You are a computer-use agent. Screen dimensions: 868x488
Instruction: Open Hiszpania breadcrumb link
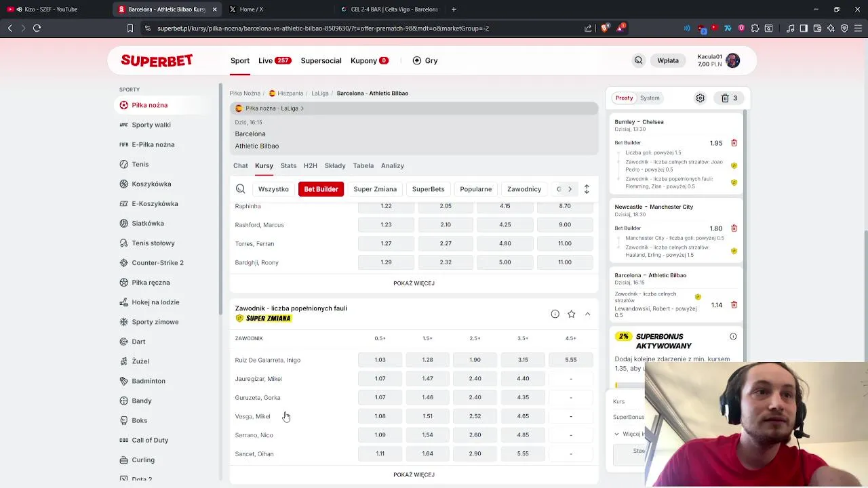(285, 93)
